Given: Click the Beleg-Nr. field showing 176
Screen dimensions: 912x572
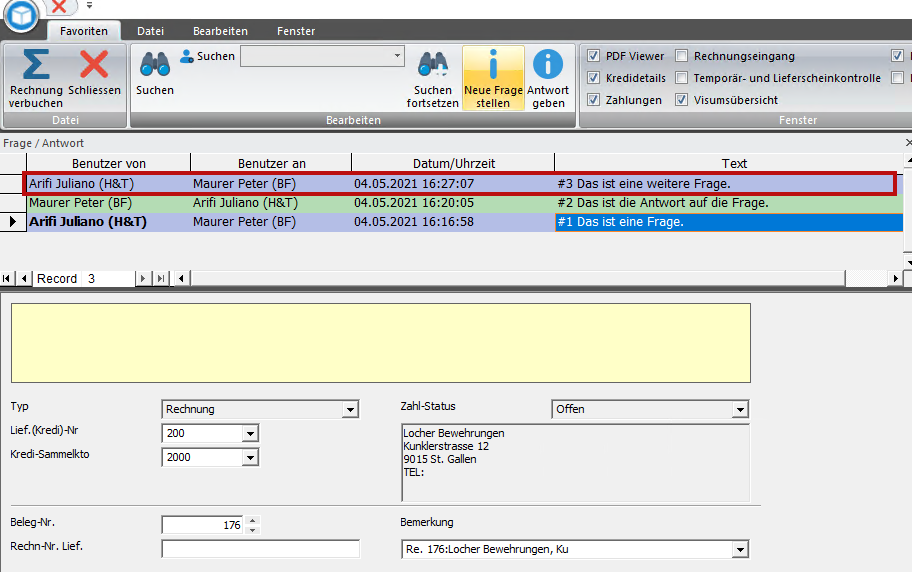Looking at the screenshot, I should click(204, 525).
